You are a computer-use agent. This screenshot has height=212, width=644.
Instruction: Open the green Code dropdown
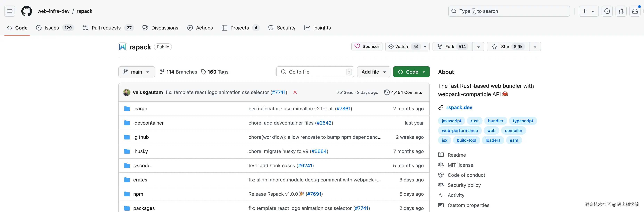point(411,72)
